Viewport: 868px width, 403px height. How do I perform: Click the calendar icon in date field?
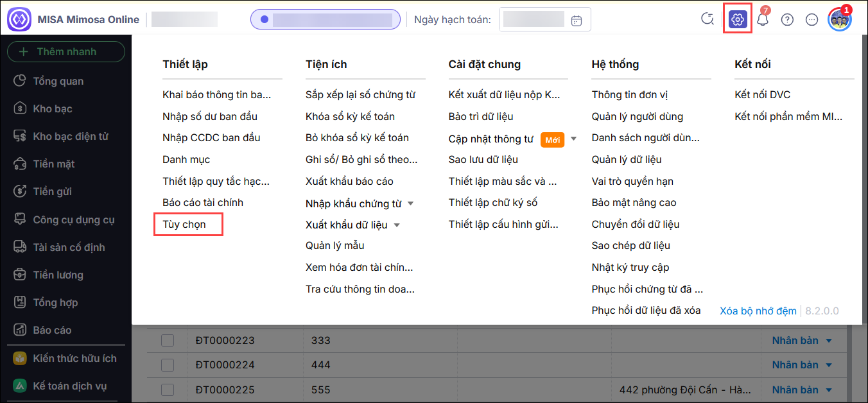[577, 20]
